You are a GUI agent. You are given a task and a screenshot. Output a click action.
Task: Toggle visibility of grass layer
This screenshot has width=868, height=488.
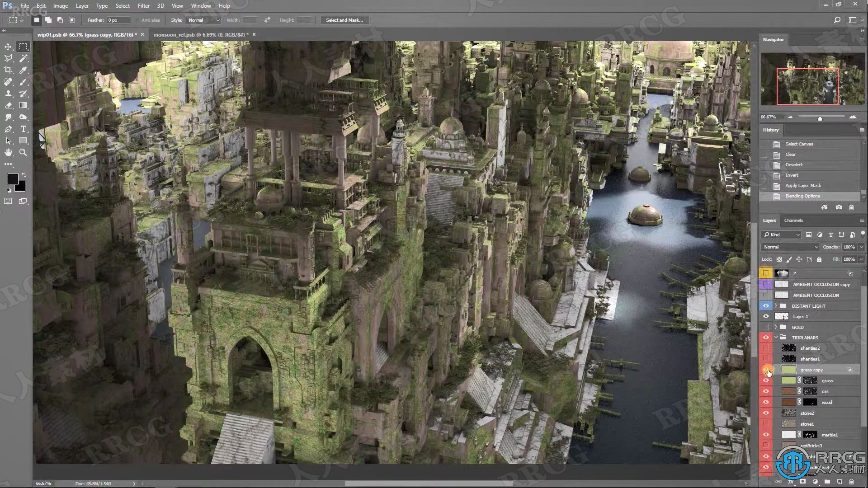point(766,380)
